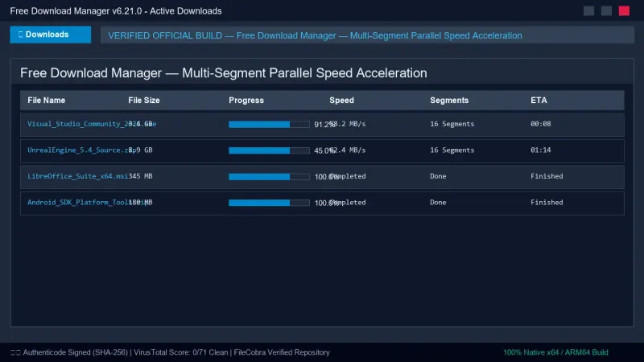Click Completed status in the LibreOffice row
644x362 pixels.
[x=349, y=176]
